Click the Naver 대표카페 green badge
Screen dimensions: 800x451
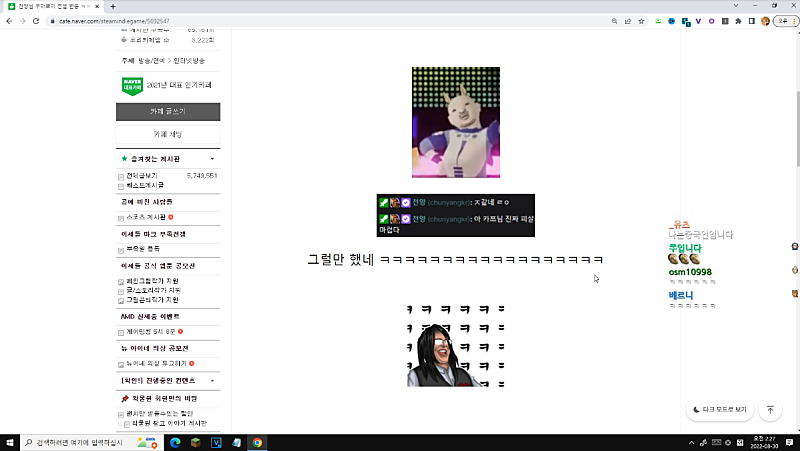click(x=132, y=86)
